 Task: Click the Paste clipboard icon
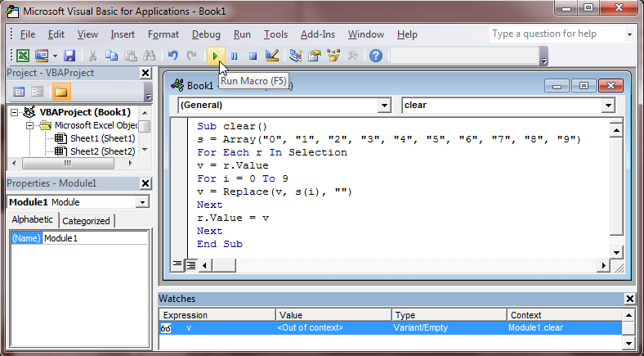pos(130,56)
